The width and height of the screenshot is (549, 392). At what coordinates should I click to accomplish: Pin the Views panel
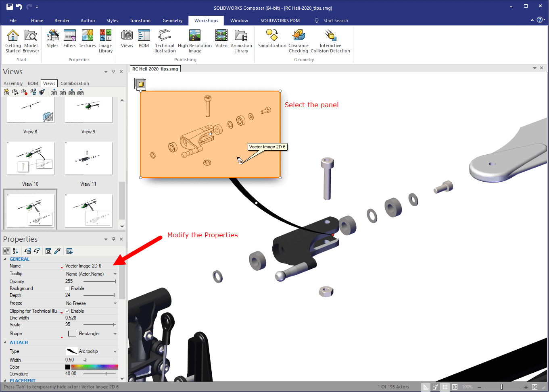pos(113,71)
